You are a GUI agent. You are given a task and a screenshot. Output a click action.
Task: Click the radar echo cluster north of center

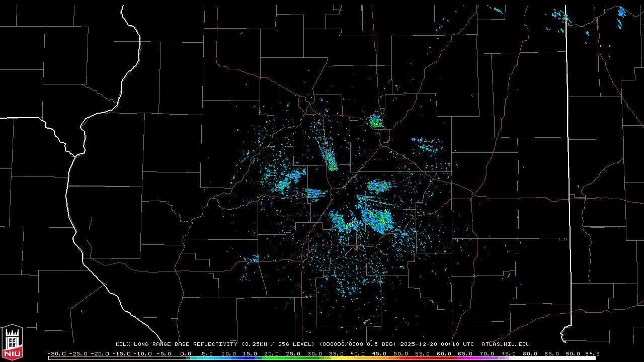[x=376, y=121]
